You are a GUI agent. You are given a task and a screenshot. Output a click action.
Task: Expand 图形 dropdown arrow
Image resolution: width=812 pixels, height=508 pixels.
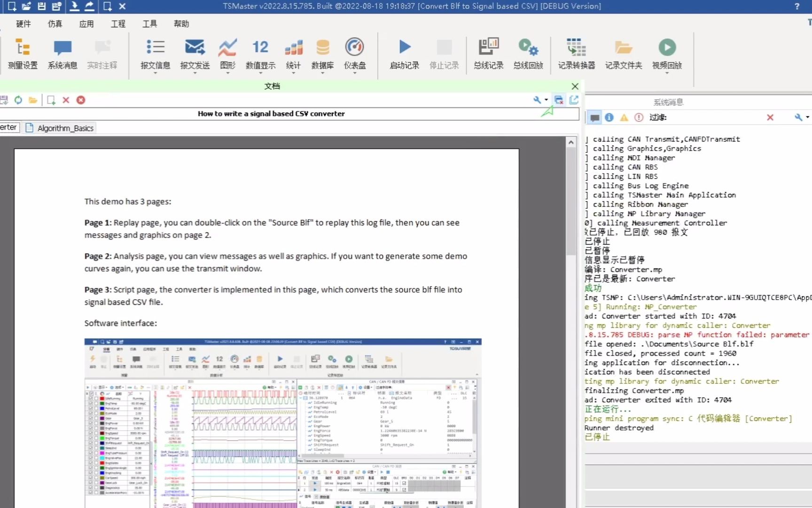tap(227, 73)
